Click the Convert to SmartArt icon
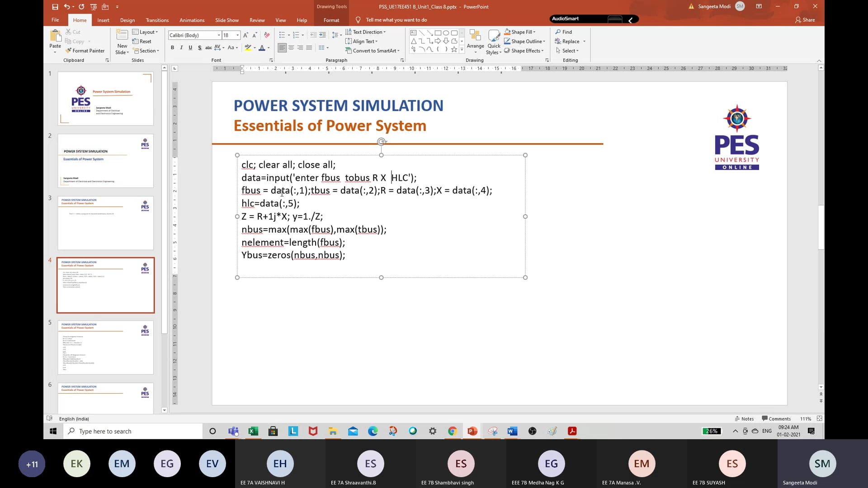 pyautogui.click(x=373, y=51)
